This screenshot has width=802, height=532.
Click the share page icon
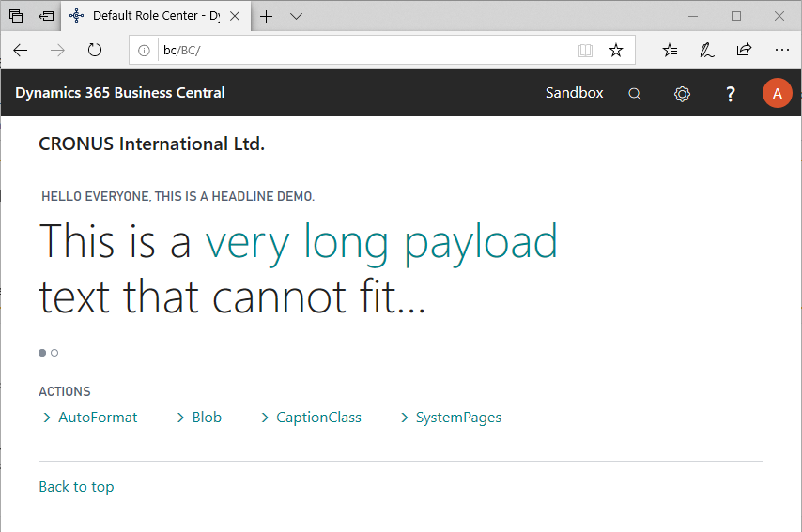pyautogui.click(x=744, y=51)
